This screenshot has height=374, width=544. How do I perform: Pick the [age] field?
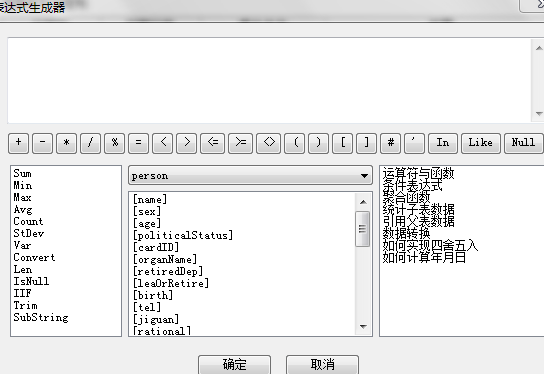click(147, 223)
